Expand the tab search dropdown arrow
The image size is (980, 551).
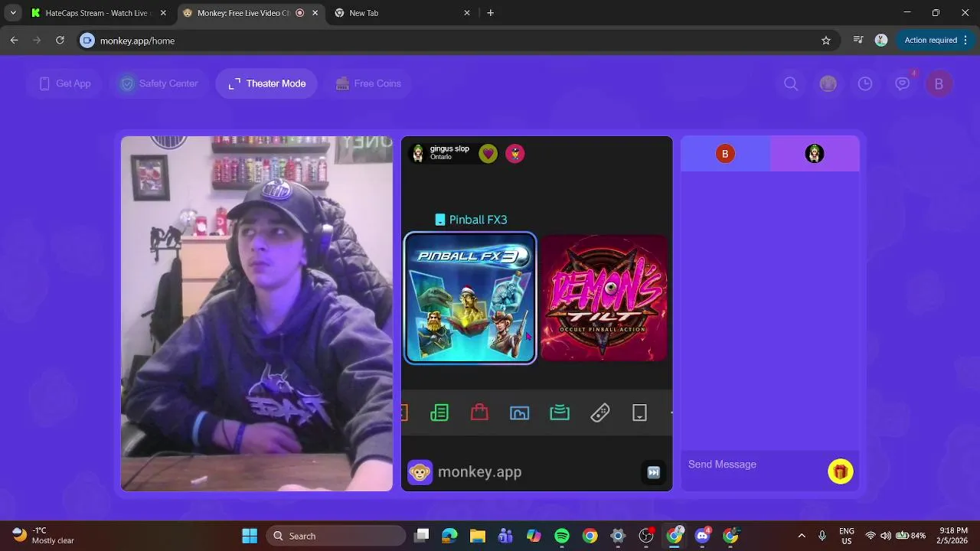coord(13,13)
